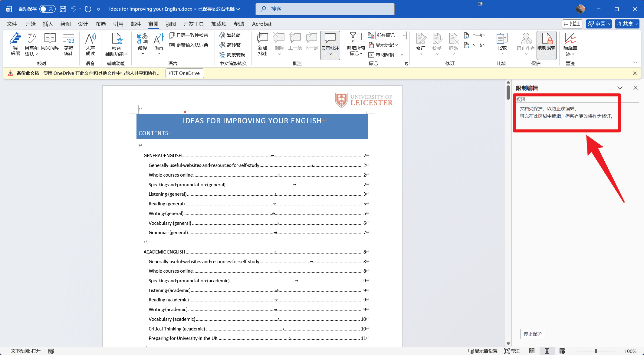Click Check Accessibility (检查辅助功能) icon
The height and width of the screenshot is (355, 644).
coord(117,44)
